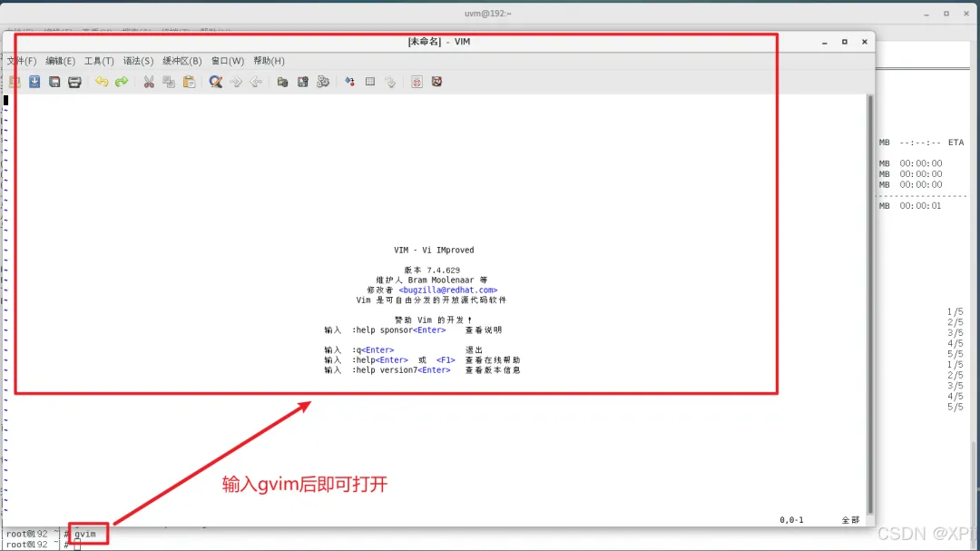Click 'Vim 是可自由分发的开放源代码软件' line

(x=431, y=300)
